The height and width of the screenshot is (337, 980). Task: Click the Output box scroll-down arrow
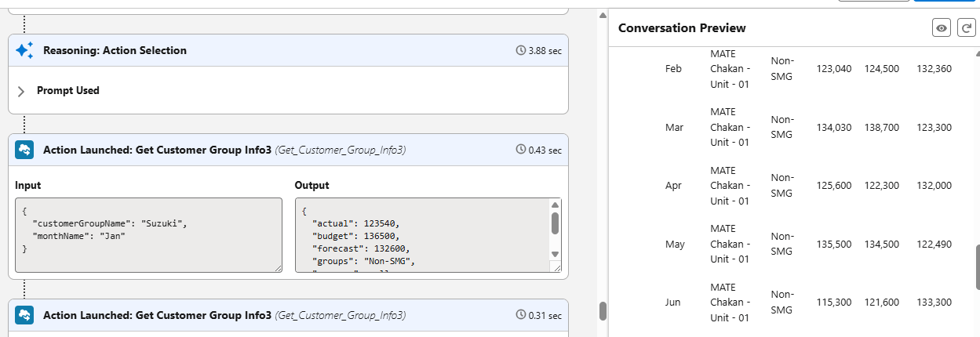[555, 254]
